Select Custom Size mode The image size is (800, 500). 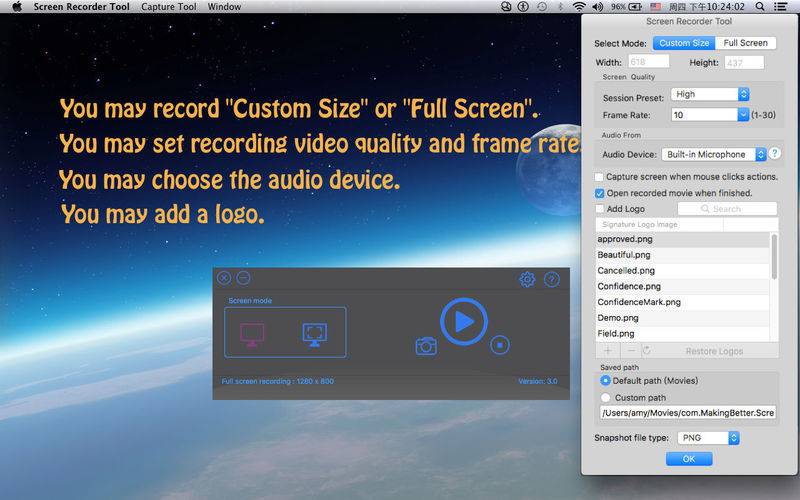coord(684,43)
